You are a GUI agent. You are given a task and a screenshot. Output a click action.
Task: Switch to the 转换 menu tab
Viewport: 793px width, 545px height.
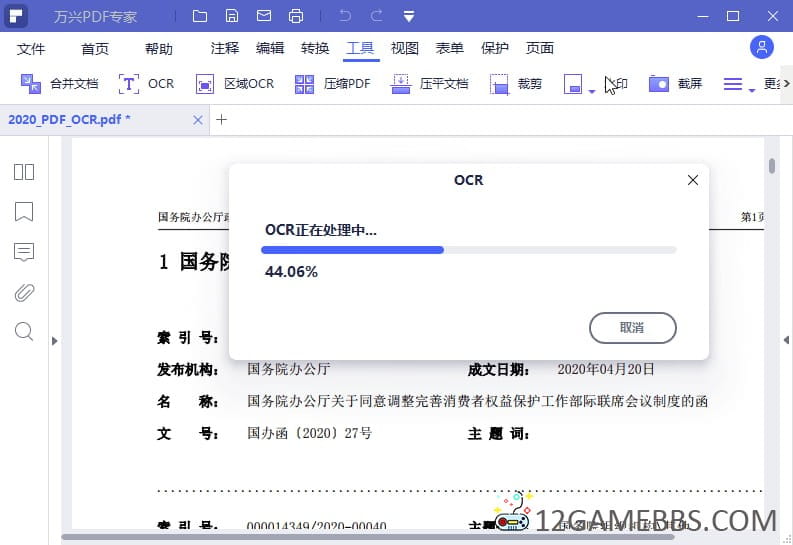[x=315, y=48]
